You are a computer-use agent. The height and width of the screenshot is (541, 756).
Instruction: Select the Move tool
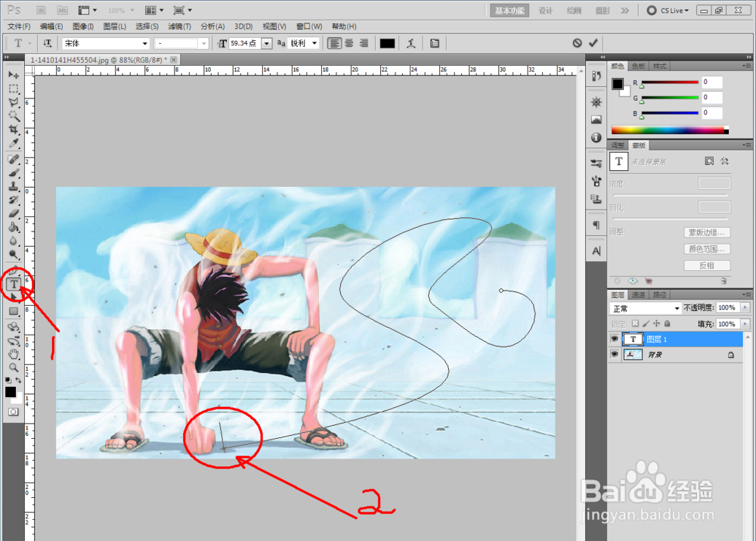pos(14,75)
